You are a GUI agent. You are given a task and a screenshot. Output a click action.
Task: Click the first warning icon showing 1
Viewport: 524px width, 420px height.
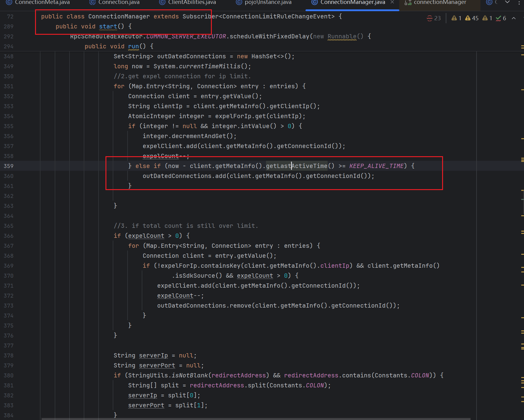tap(454, 18)
